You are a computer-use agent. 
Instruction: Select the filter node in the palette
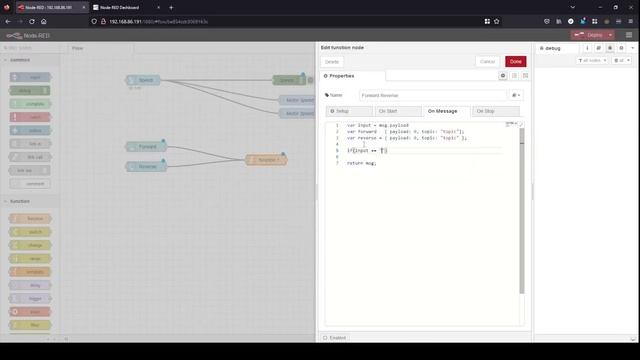pos(30,325)
